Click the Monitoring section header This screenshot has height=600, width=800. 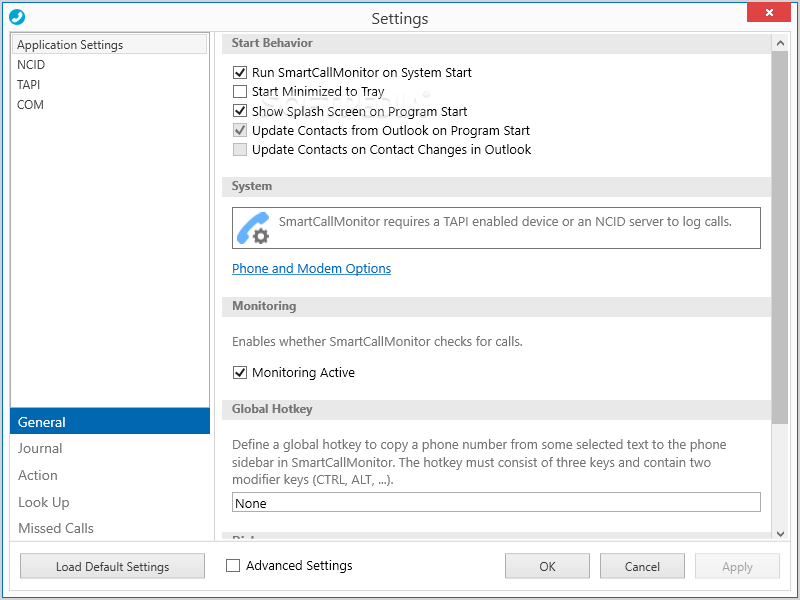(x=496, y=306)
